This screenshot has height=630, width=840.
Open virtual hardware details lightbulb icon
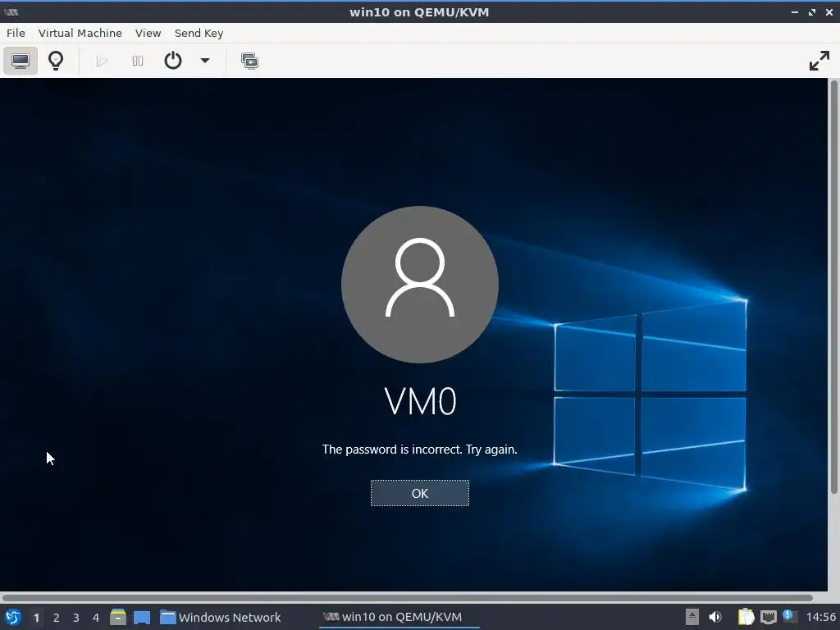(56, 61)
